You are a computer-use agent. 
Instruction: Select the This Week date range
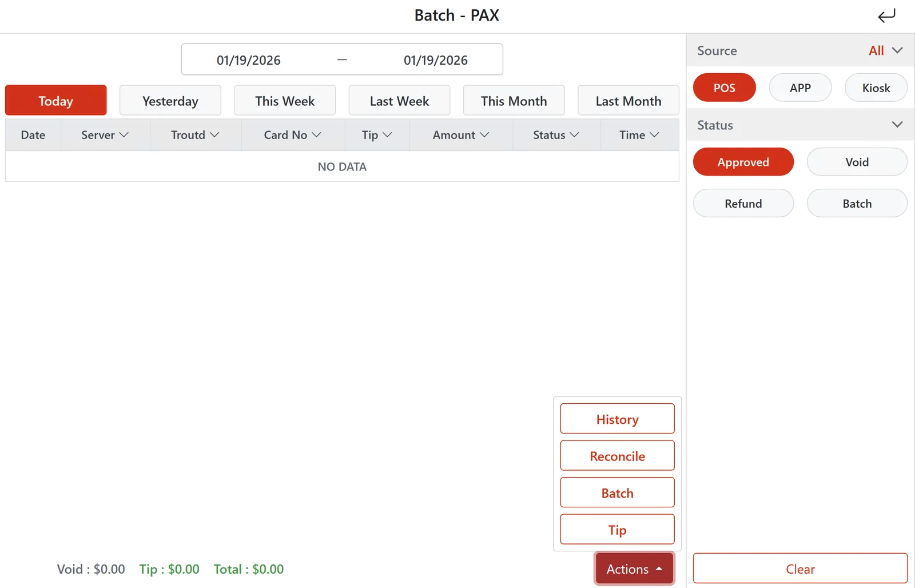(285, 101)
